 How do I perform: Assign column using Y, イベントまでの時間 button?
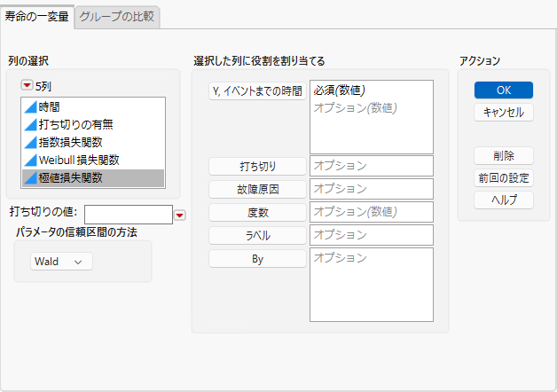tap(257, 91)
